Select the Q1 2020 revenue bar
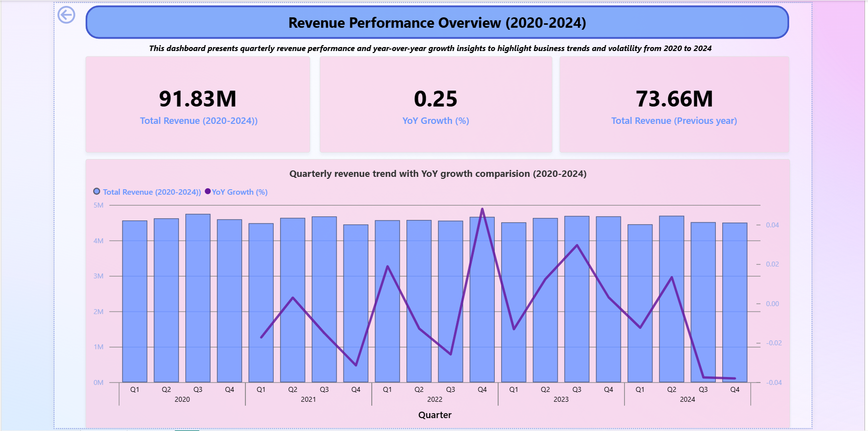 (135, 301)
